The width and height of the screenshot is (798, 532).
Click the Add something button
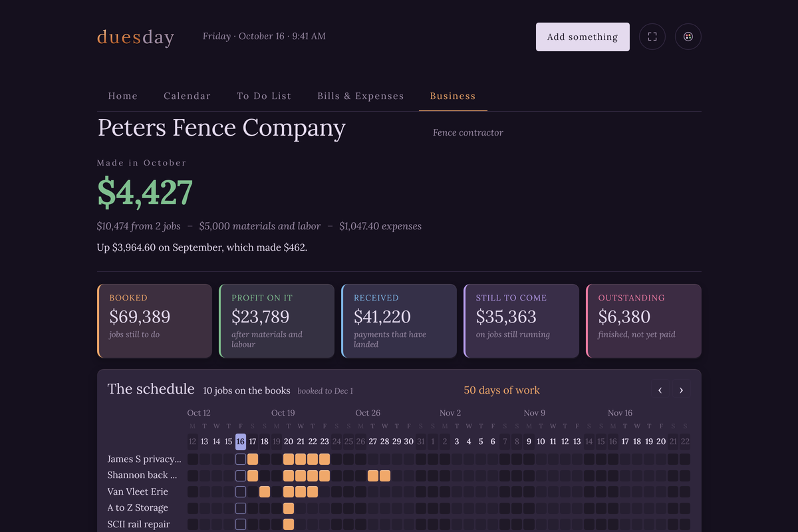[583, 37]
